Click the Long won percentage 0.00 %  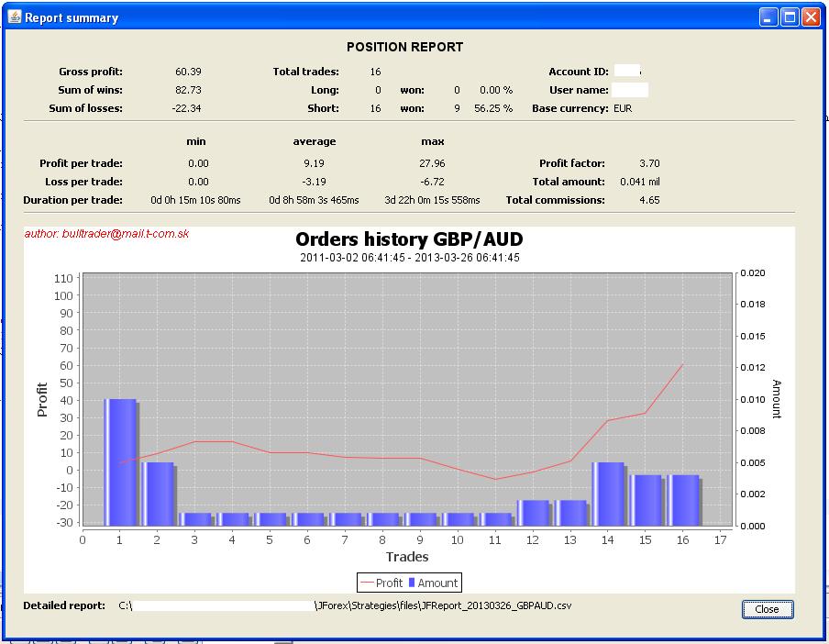[x=496, y=90]
